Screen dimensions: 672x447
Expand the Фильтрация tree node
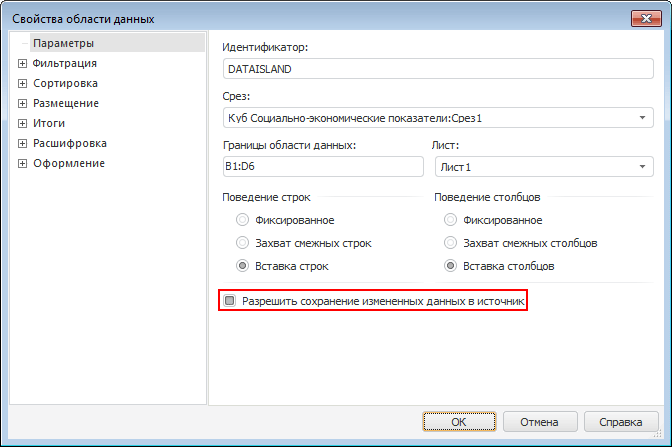click(22, 63)
